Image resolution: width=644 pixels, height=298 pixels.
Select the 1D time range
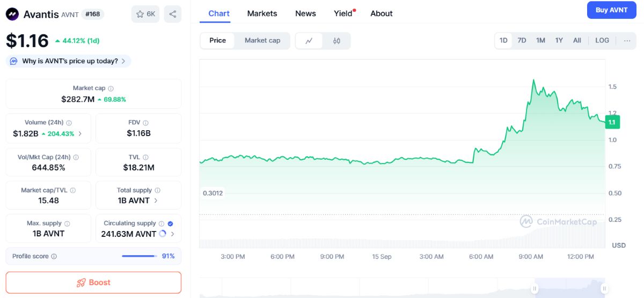tap(503, 40)
